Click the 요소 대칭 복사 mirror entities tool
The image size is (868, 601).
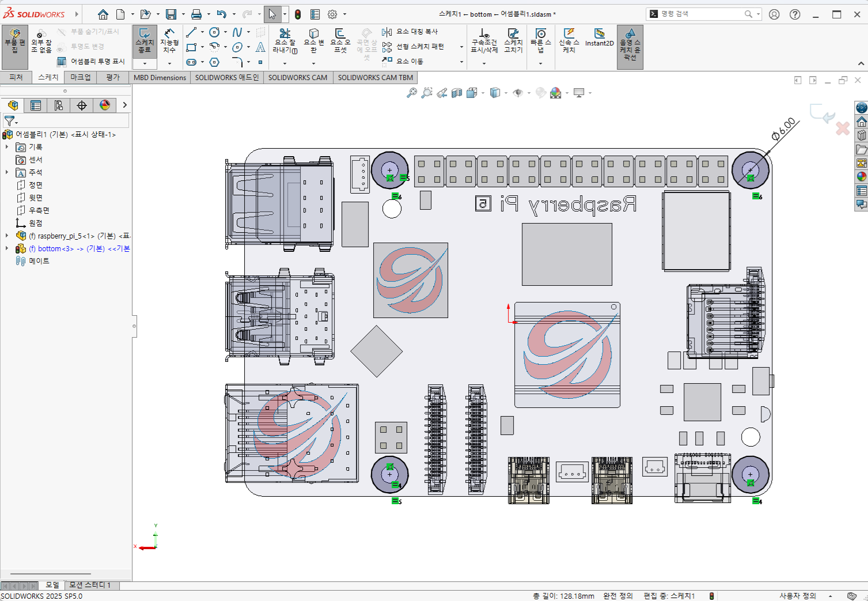[x=410, y=32]
